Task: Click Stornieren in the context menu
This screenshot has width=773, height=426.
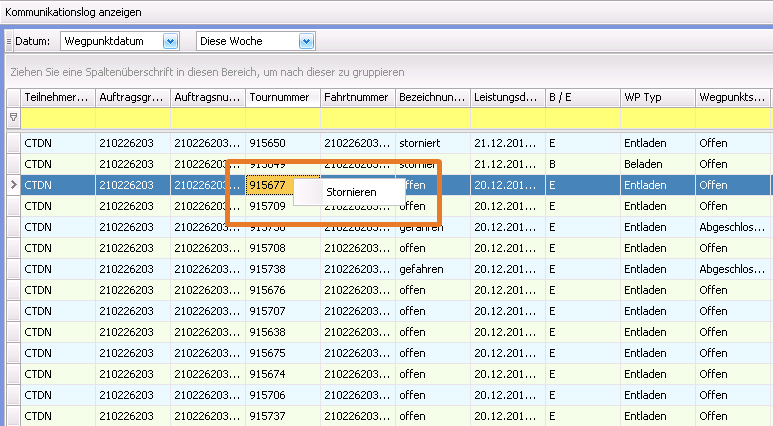Action: pyautogui.click(x=348, y=191)
